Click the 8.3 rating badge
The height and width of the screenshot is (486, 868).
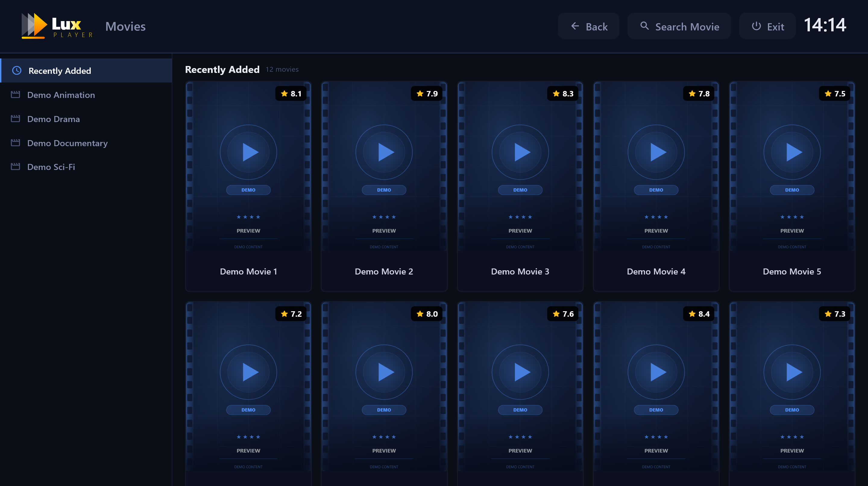tap(563, 94)
